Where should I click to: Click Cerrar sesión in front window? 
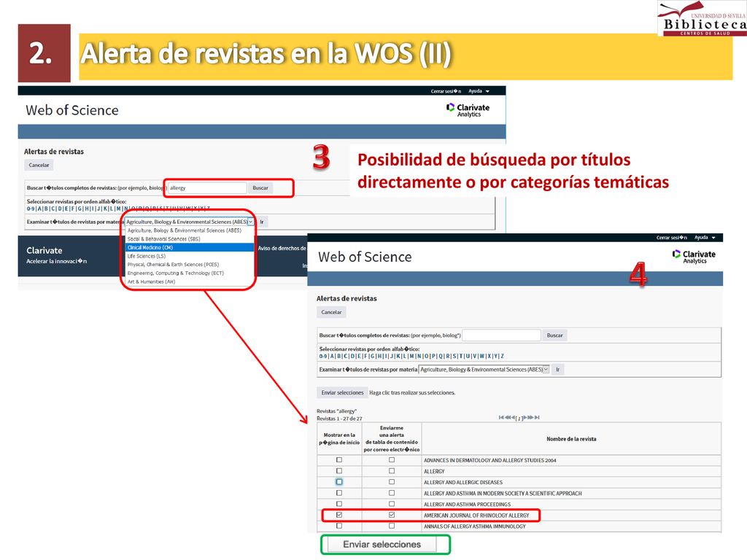coord(671,238)
